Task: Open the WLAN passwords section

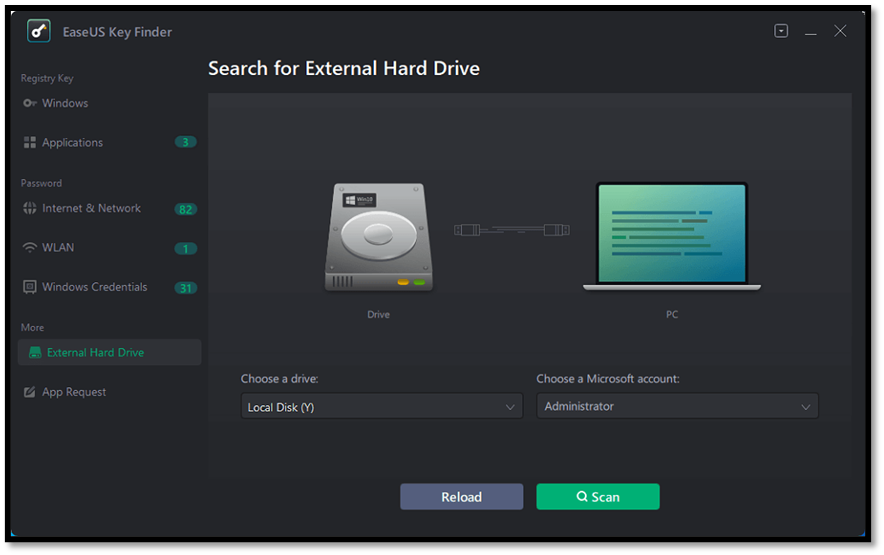Action: tap(109, 248)
